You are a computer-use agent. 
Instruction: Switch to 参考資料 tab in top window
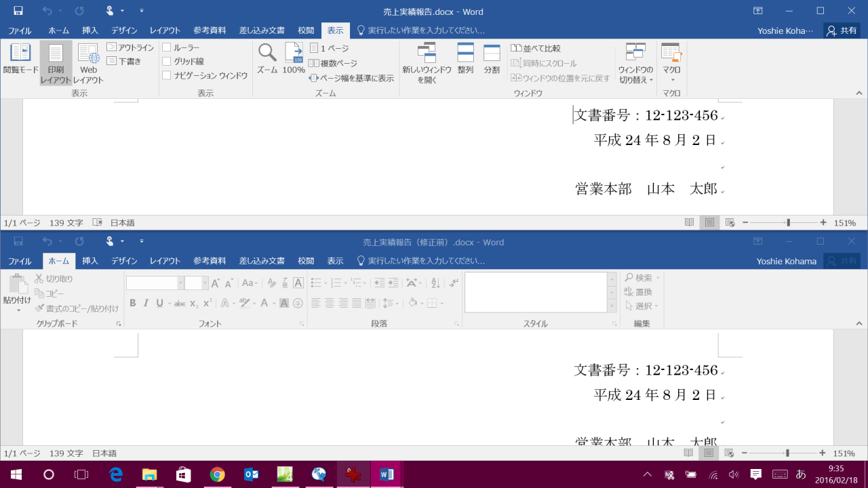pos(210,30)
